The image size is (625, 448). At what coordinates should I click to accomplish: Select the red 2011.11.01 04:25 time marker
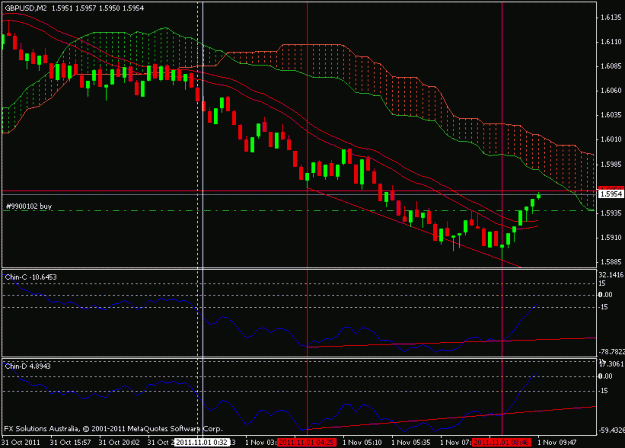tap(307, 442)
